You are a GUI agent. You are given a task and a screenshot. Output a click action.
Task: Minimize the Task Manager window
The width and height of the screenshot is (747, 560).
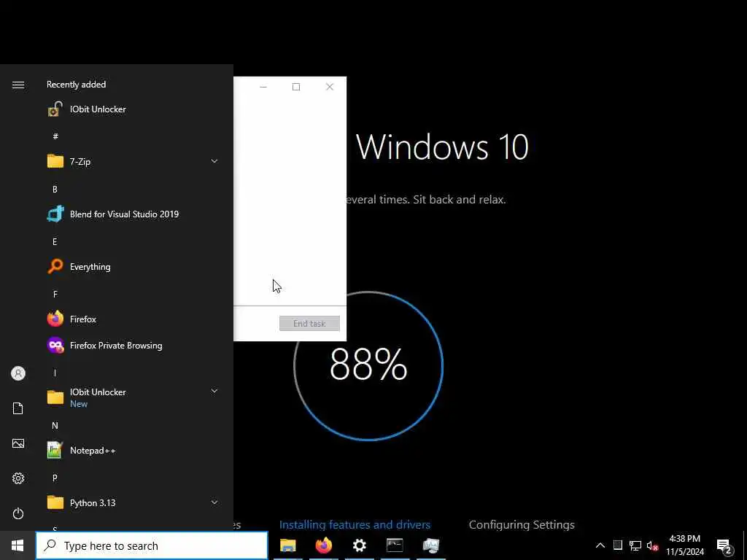[263, 87]
